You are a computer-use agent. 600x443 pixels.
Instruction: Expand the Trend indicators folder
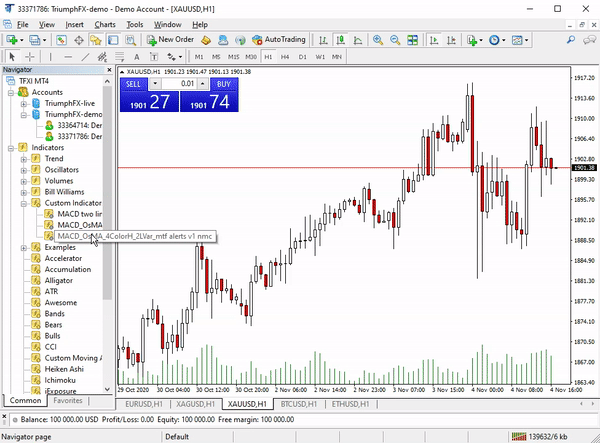click(24, 159)
